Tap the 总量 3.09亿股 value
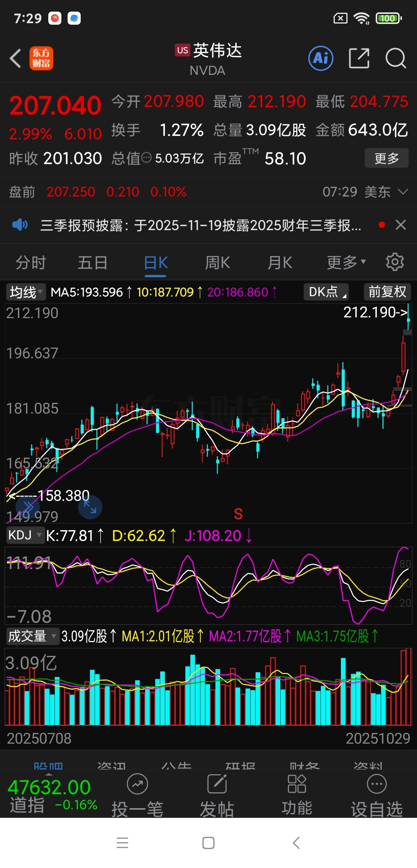The height and width of the screenshot is (868, 417). 259,130
